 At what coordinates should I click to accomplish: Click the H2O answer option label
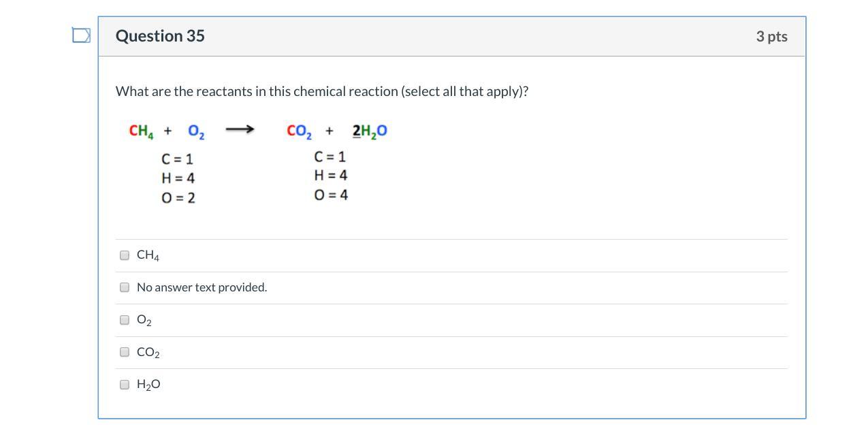point(148,385)
